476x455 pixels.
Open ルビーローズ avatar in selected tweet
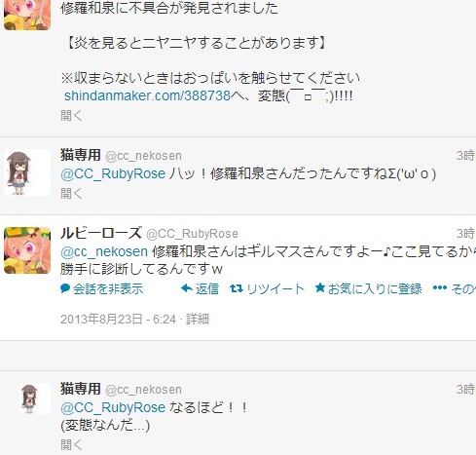click(x=27, y=250)
